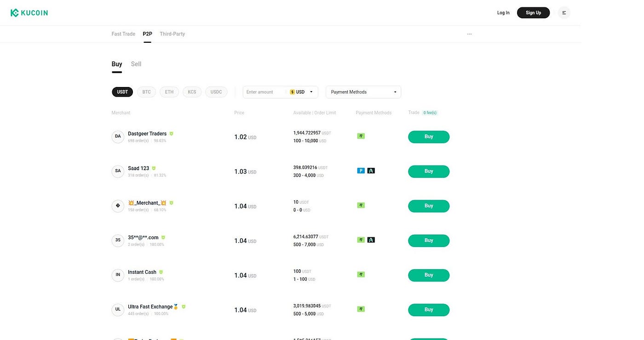Open the Payment Methods dropdown
Viewport: 644px width, 340px height.
[x=363, y=92]
